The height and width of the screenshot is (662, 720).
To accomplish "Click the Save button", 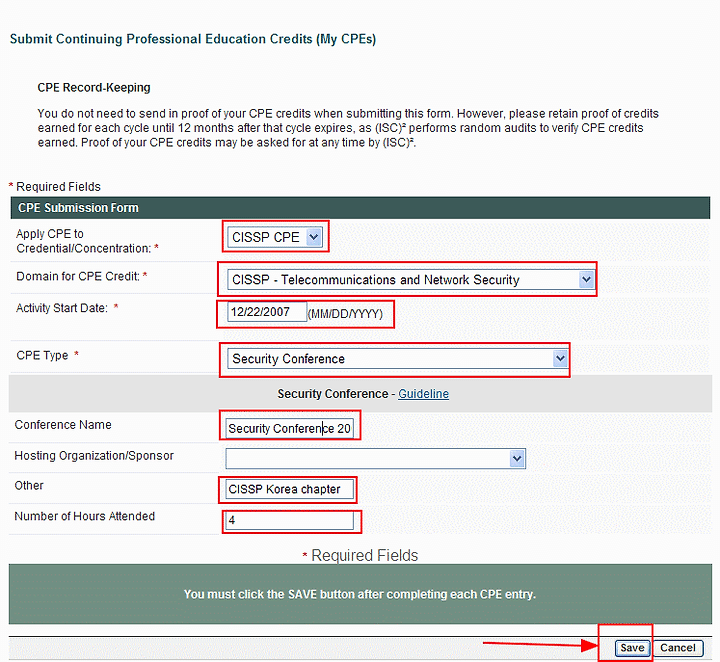I will 632,648.
